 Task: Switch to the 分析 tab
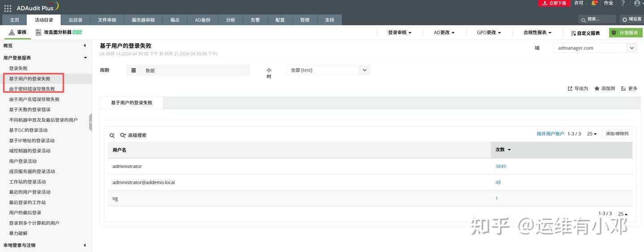click(x=231, y=20)
